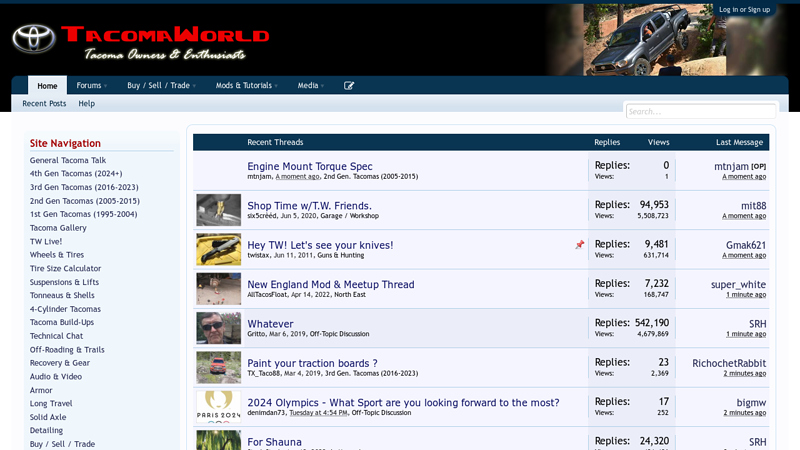Open Buy / Sell / Trade in sidebar
This screenshot has width=800, height=450.
point(62,444)
